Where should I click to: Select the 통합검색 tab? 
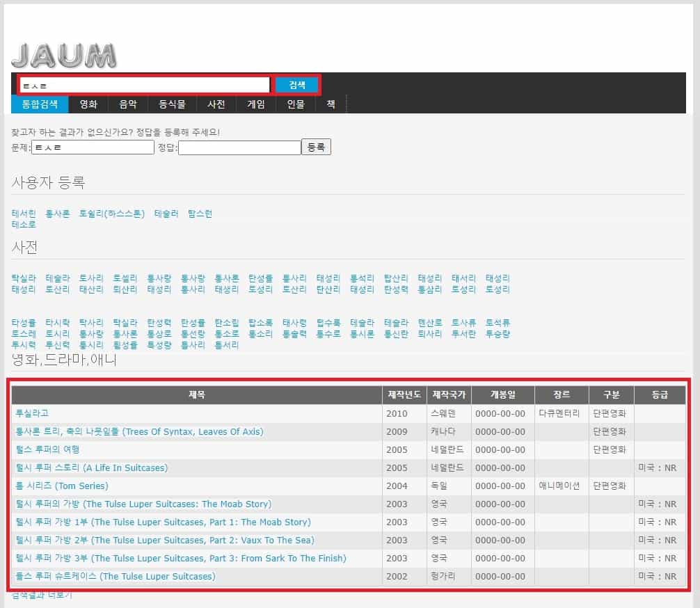pos(40,104)
